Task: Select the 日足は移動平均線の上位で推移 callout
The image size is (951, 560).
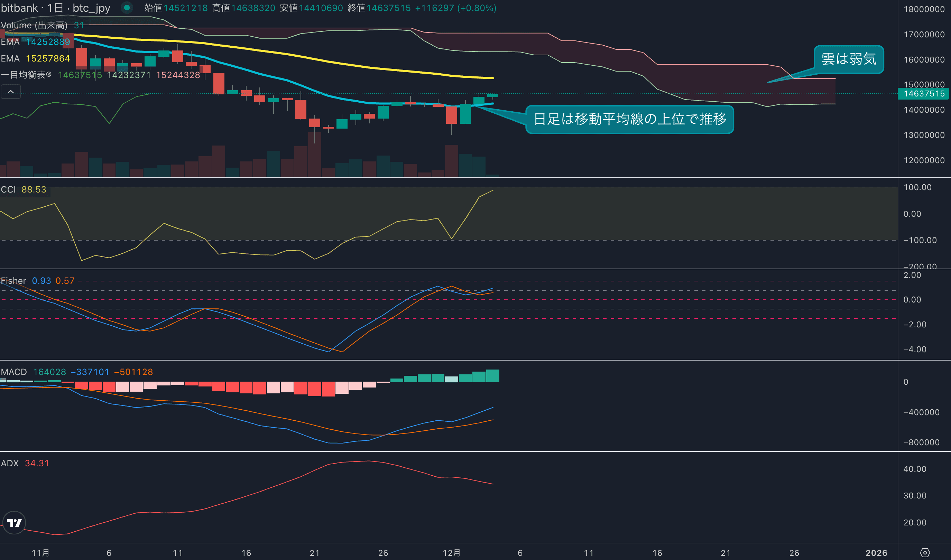Action: 629,119
